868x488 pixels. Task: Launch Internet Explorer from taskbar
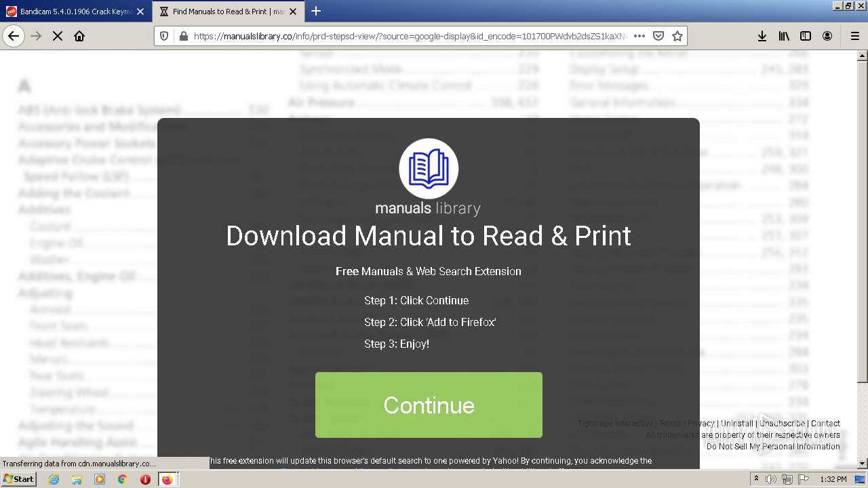[54, 479]
